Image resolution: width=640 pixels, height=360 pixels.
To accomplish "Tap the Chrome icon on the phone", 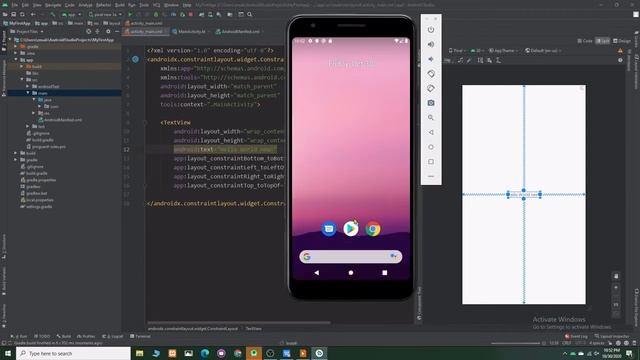I will point(373,229).
